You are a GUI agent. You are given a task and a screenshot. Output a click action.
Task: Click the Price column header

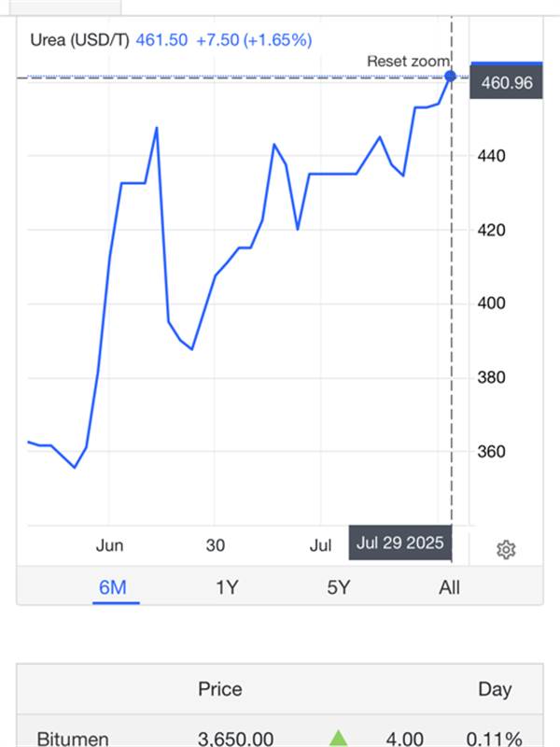click(220, 689)
